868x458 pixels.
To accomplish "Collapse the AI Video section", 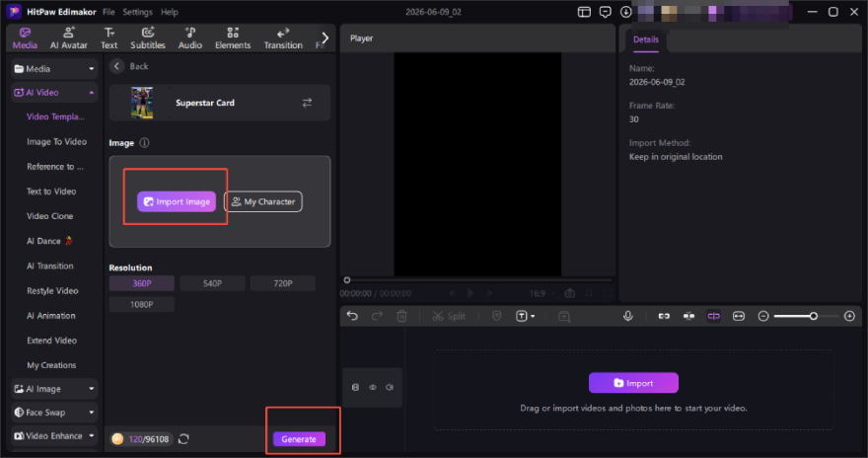I will (x=54, y=93).
